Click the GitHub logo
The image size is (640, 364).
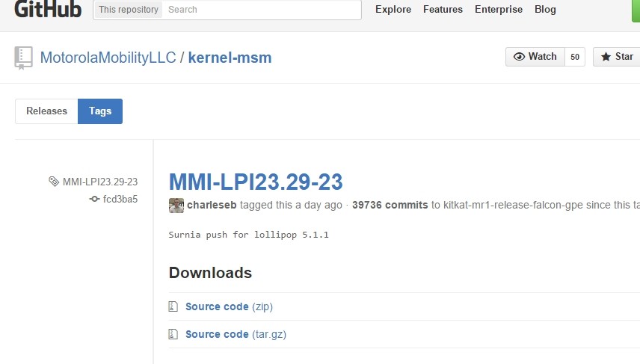pos(47,9)
